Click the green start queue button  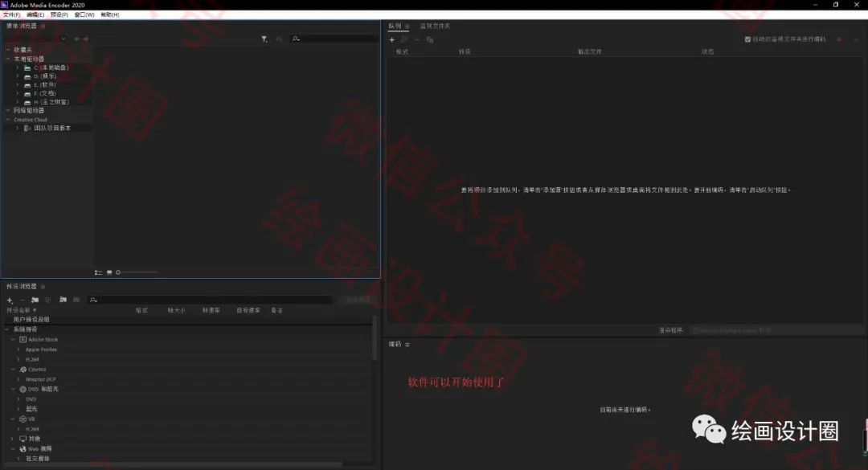856,39
